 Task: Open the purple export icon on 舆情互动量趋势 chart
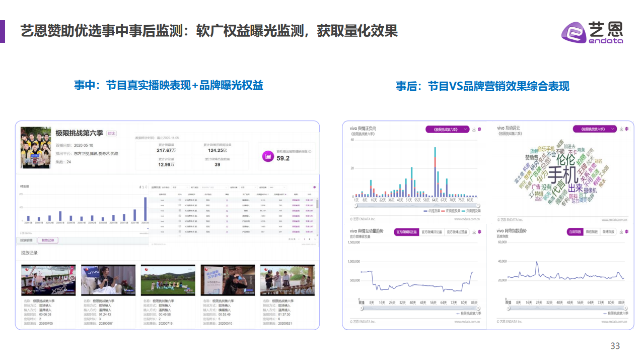479,232
